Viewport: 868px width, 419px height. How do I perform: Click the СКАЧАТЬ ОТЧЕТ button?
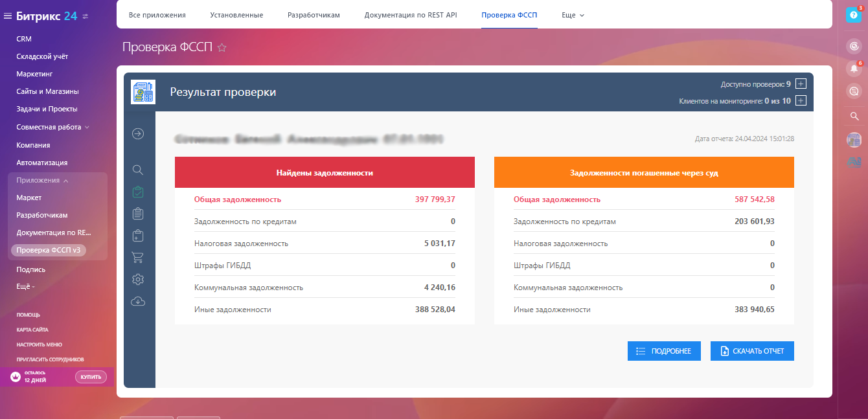pos(752,351)
